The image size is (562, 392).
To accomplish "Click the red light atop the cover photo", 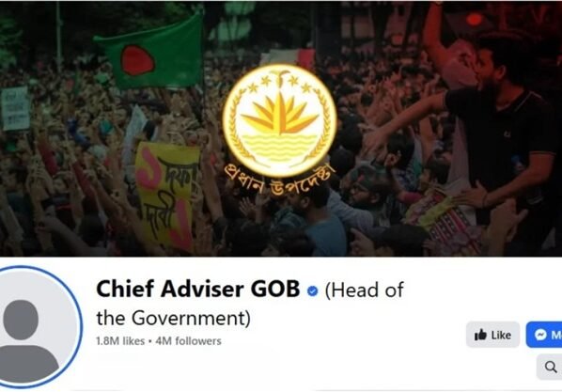I will point(475,19).
